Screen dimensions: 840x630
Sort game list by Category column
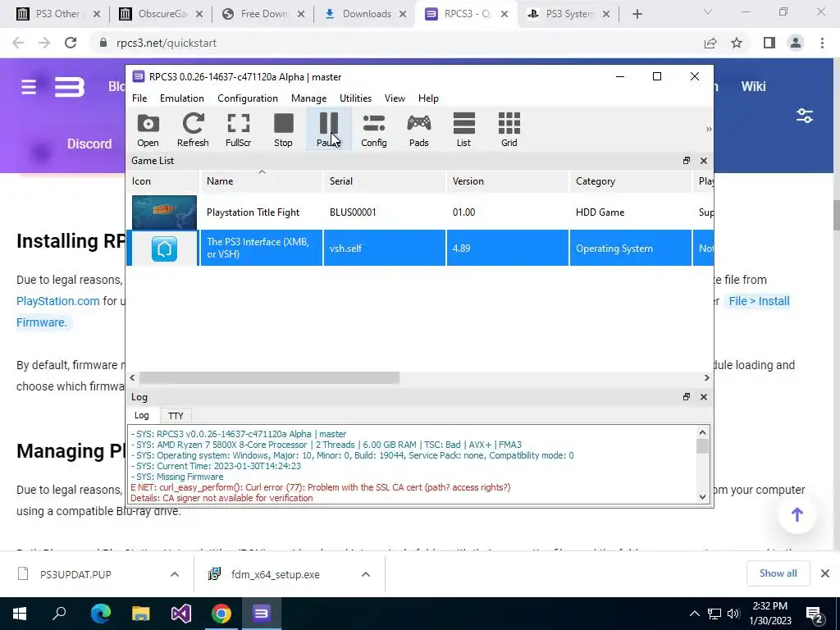(x=631, y=181)
